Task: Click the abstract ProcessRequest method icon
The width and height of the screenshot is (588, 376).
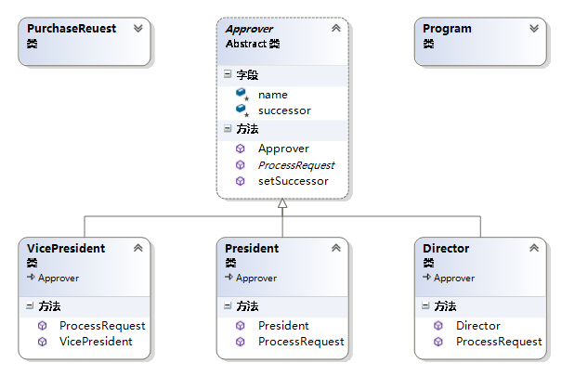Action: tap(241, 165)
